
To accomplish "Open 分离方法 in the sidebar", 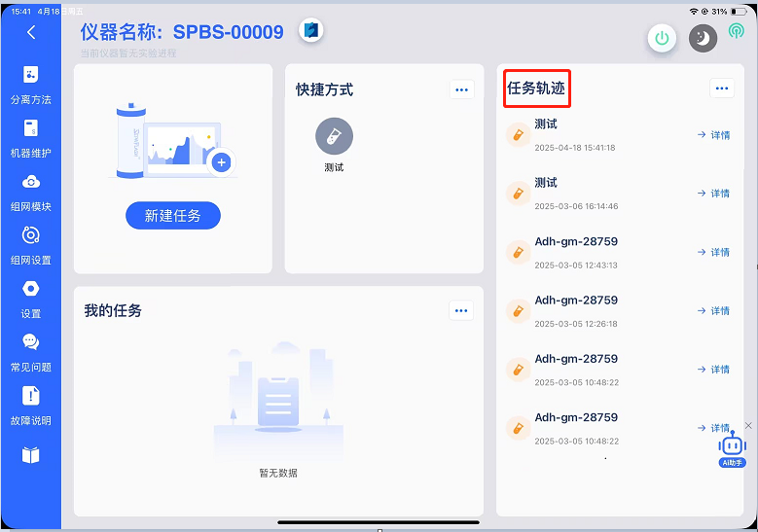I will point(31,84).
